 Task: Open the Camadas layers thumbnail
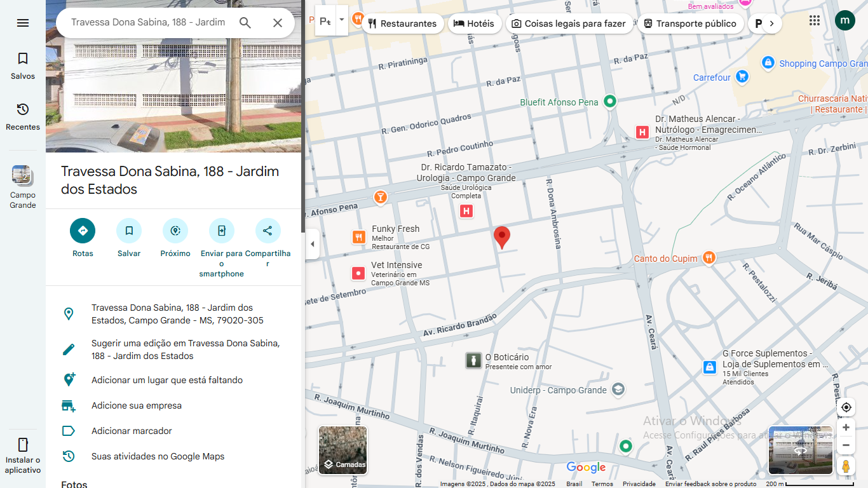[x=343, y=450]
